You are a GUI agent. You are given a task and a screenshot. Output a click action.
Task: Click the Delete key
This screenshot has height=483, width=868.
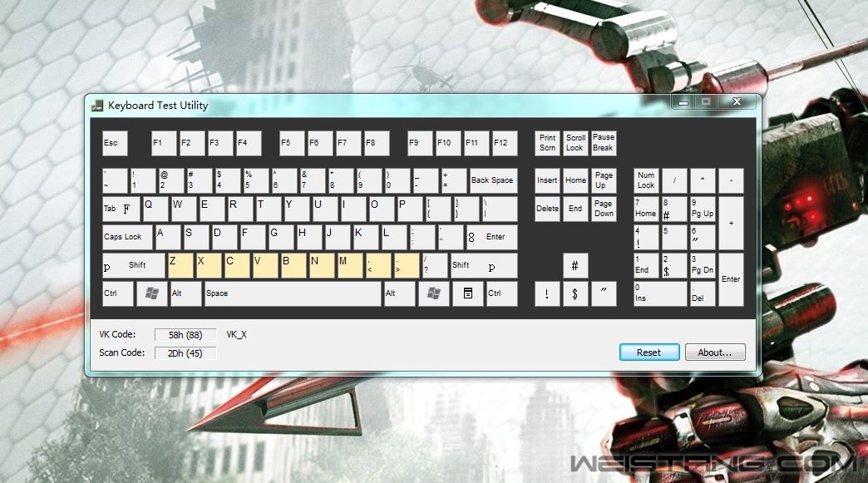[x=547, y=209]
